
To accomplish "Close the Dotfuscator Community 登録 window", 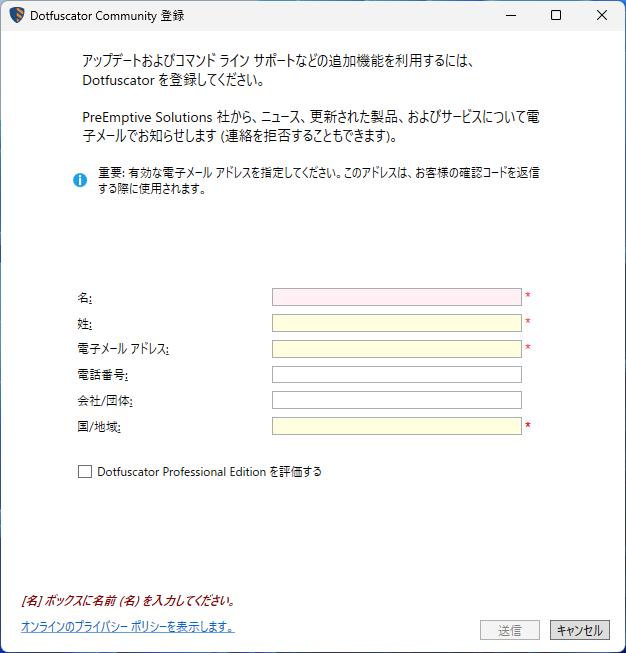I will click(602, 15).
